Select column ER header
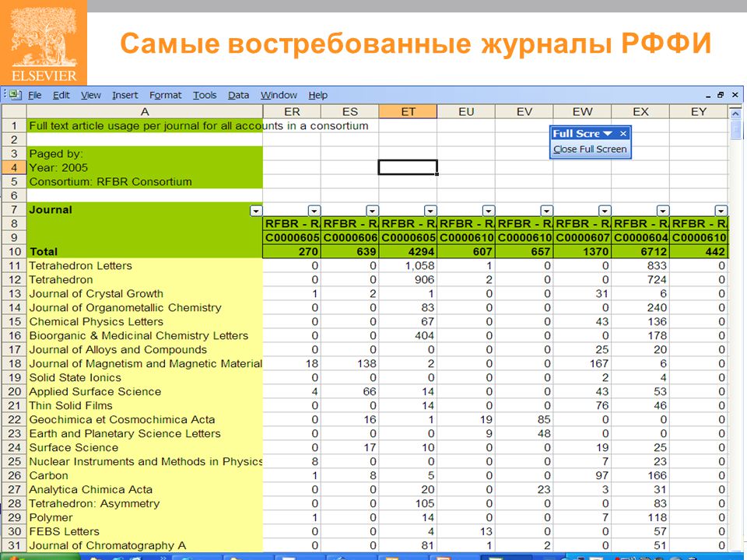747x560 pixels. [x=292, y=111]
